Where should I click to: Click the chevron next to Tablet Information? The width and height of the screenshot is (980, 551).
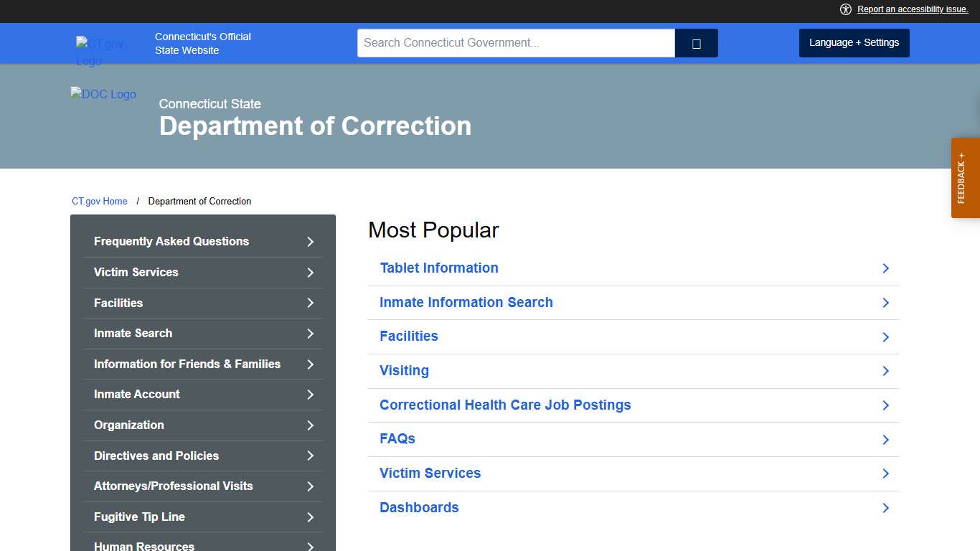885,268
